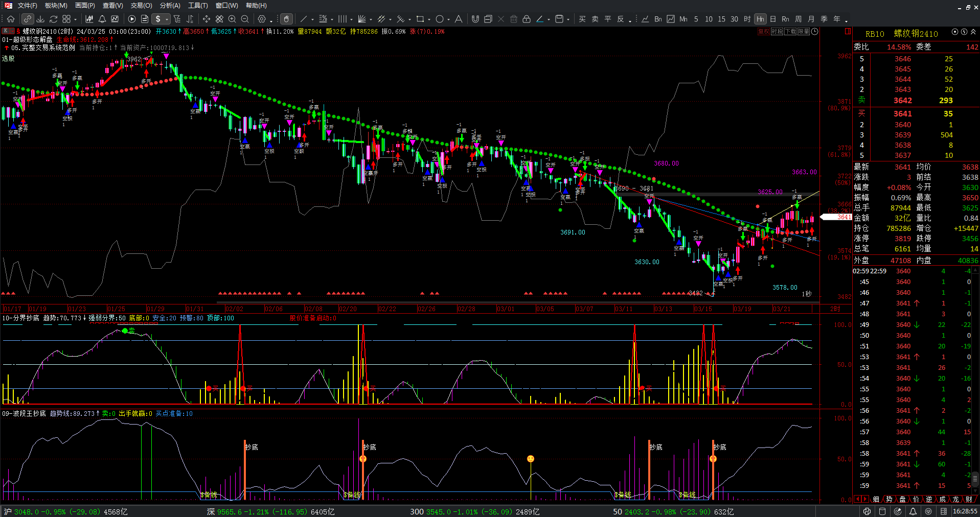The height and width of the screenshot is (517, 980).
Task: Click the 反 (reverse) button
Action: coord(621,19)
